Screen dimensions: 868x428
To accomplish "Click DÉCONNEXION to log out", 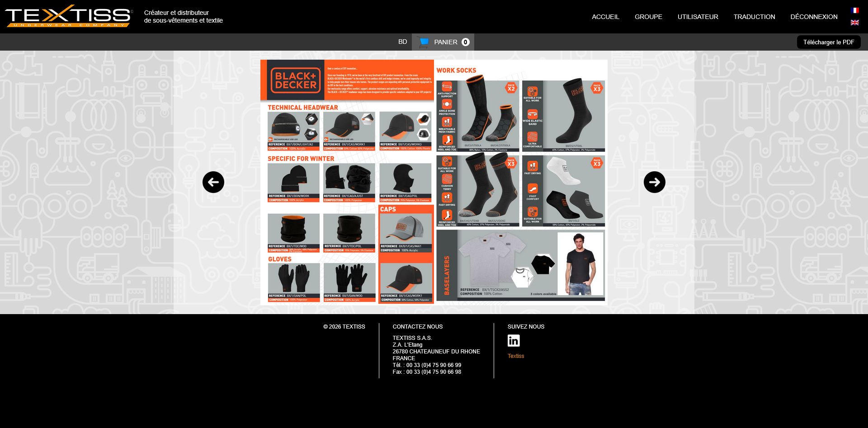I will point(814,17).
